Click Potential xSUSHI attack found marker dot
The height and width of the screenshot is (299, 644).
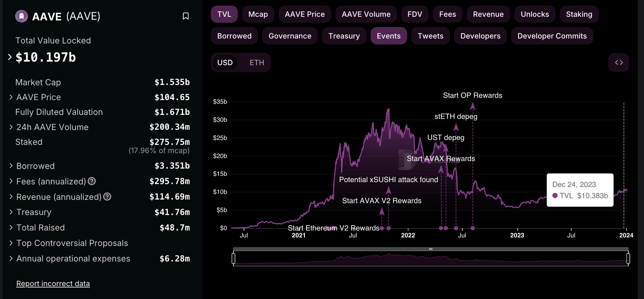click(x=389, y=228)
